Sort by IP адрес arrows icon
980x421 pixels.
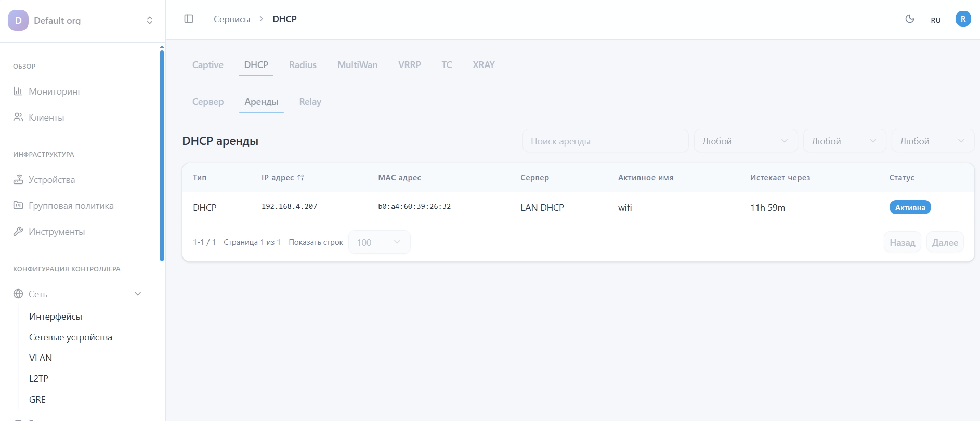click(300, 178)
